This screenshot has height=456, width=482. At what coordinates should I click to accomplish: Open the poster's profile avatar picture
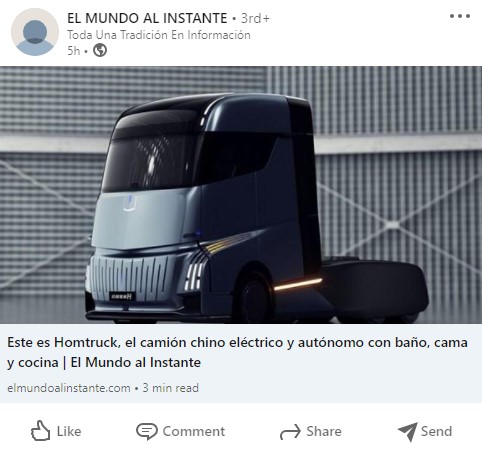pos(35,32)
